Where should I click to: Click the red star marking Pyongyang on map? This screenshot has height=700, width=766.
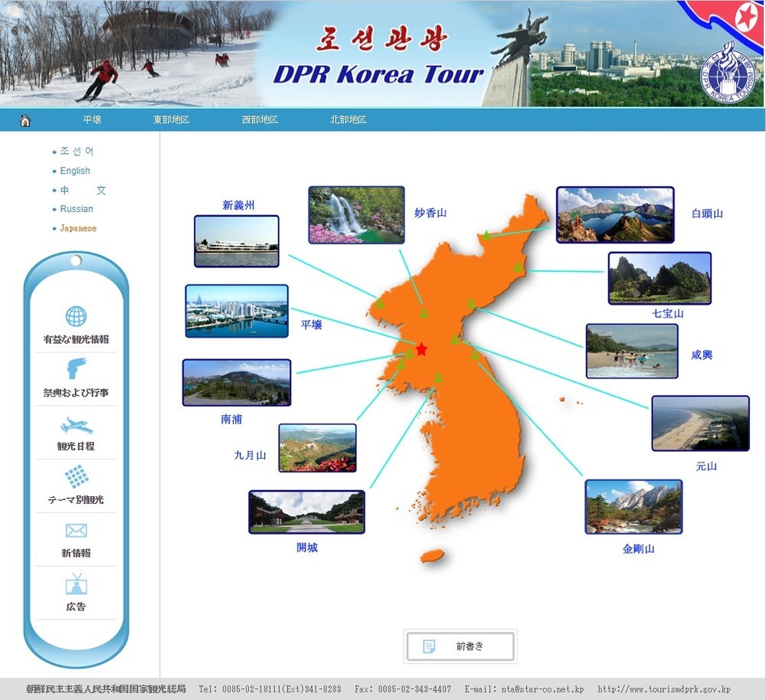(x=421, y=349)
